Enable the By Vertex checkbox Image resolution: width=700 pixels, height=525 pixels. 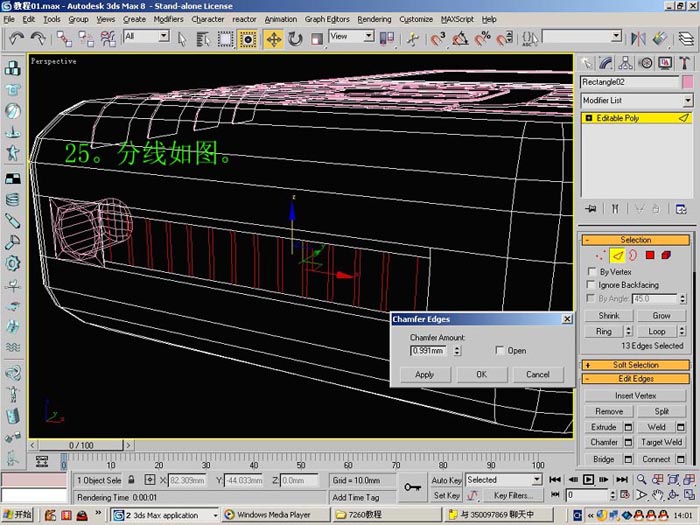point(592,271)
